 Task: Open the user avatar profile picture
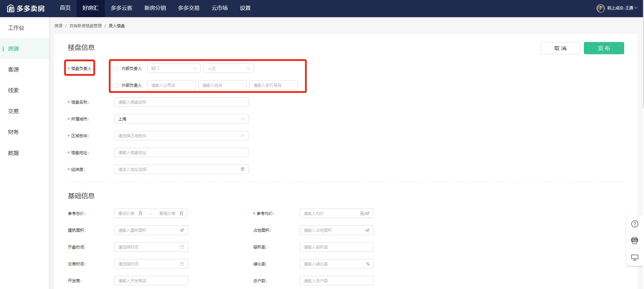600,8
